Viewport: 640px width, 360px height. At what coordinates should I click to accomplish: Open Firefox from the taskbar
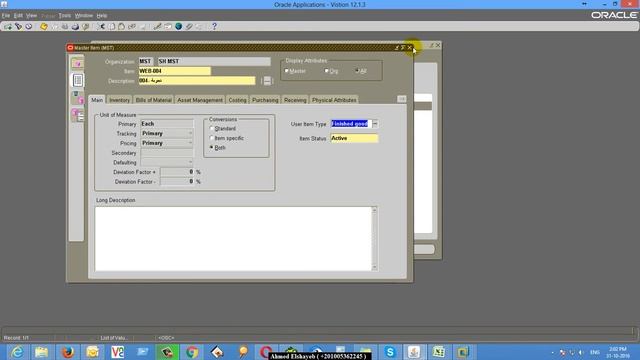click(x=68, y=352)
